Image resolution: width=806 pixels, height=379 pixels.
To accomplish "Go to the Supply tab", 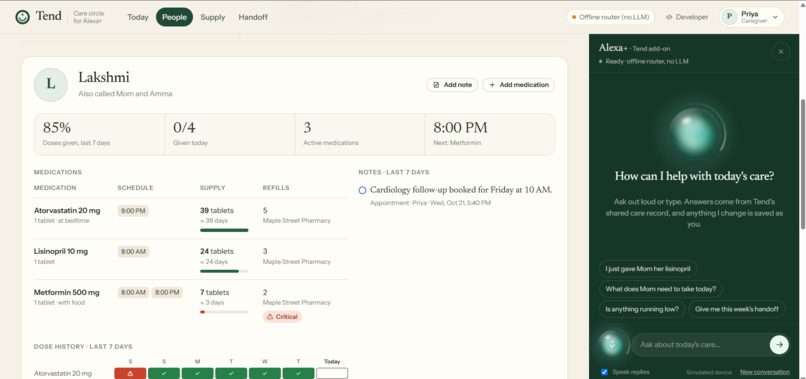I will 213,17.
